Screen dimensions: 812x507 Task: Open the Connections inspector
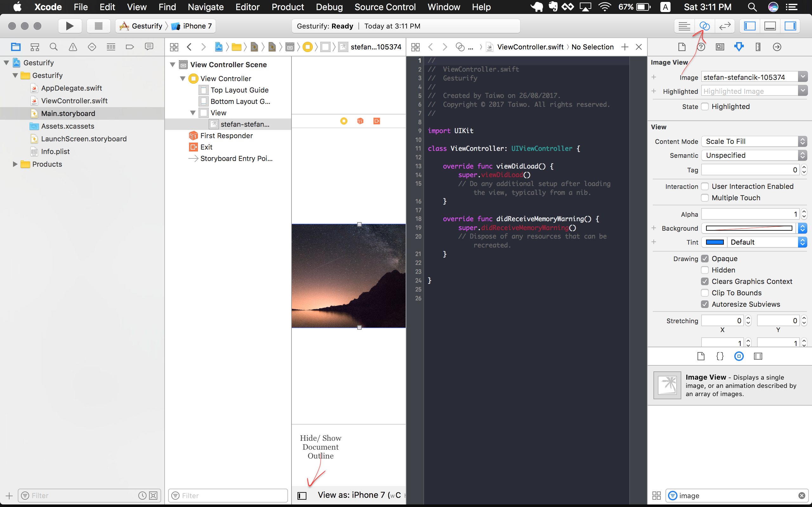coord(777,47)
